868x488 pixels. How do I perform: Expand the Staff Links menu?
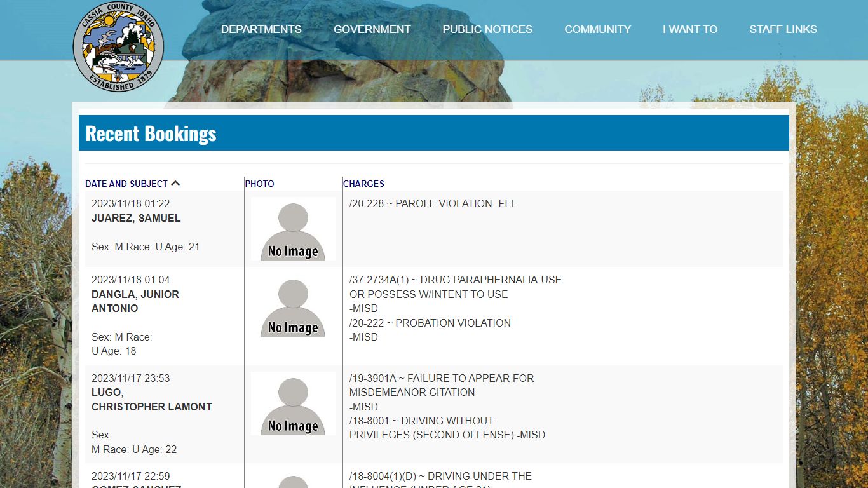[x=783, y=29]
